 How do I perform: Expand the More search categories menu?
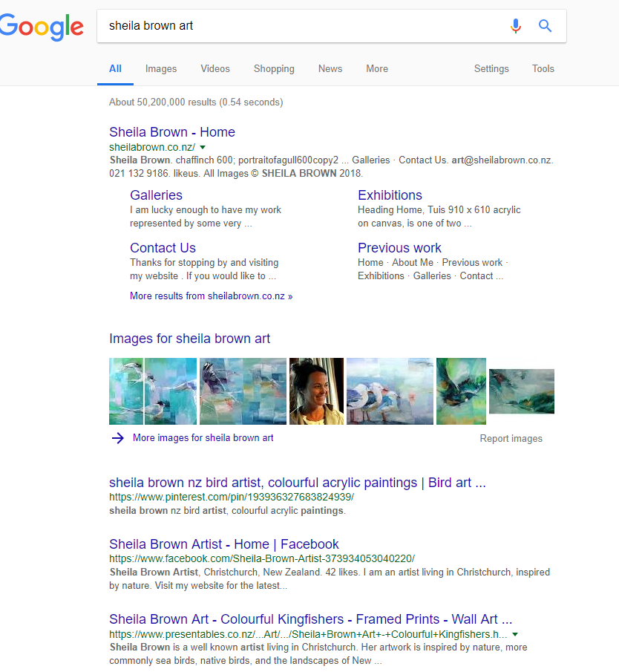point(377,68)
